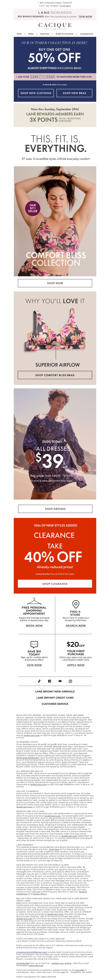
Task: Open the YouTube social icon
Action: point(60,681)
